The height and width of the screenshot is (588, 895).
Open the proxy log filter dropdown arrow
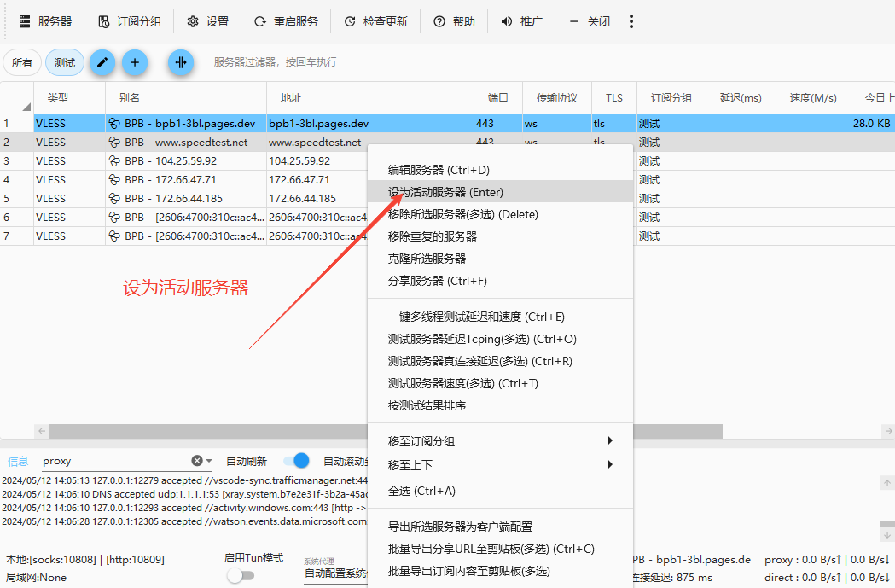point(210,461)
